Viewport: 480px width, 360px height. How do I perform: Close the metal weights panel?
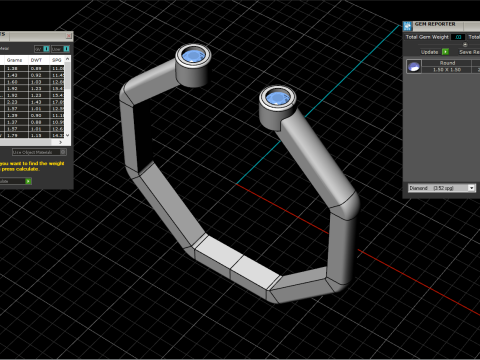coord(69,35)
